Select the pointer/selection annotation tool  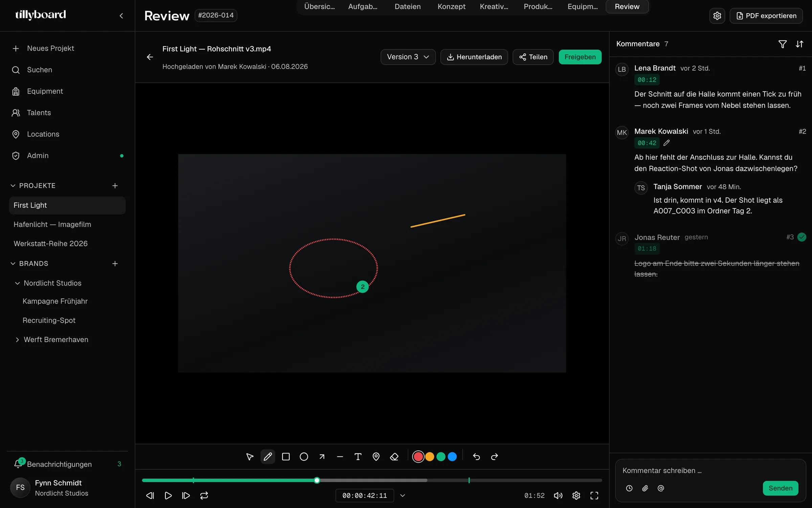click(250, 457)
